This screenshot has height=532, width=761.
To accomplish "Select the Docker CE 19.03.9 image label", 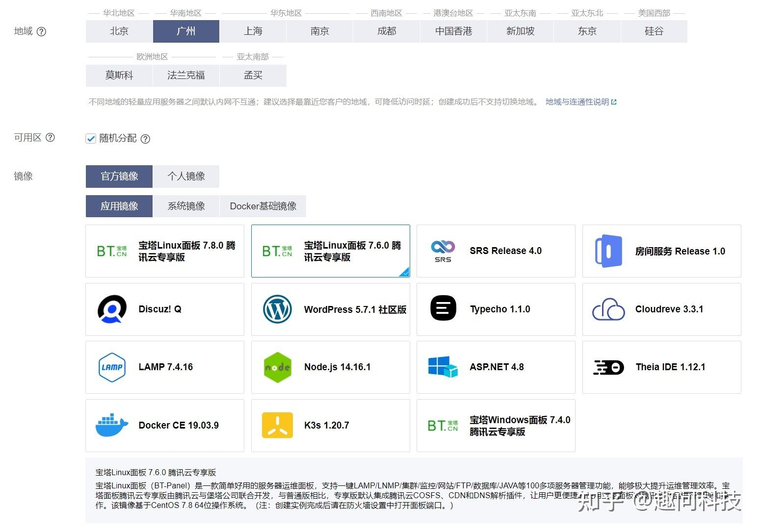I will point(179,426).
